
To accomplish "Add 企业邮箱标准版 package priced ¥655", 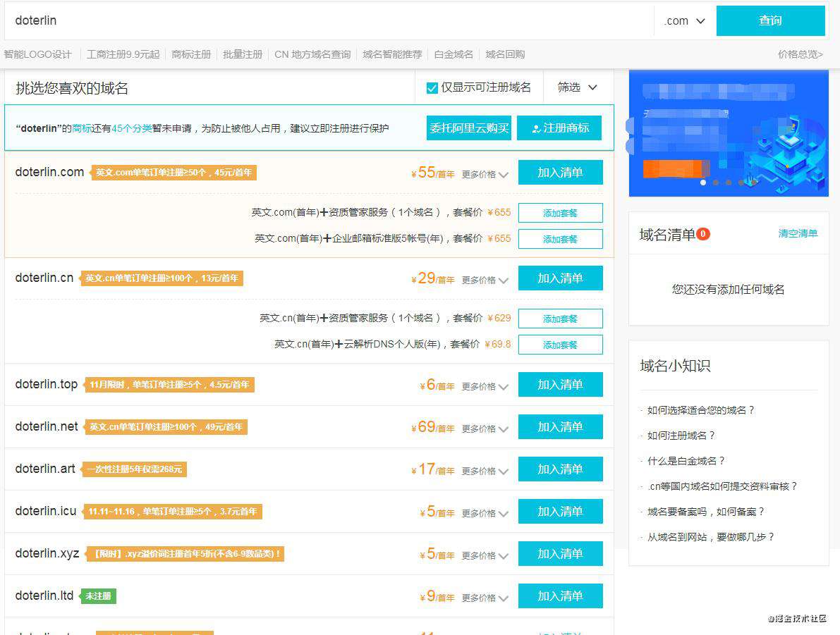I will [x=561, y=239].
